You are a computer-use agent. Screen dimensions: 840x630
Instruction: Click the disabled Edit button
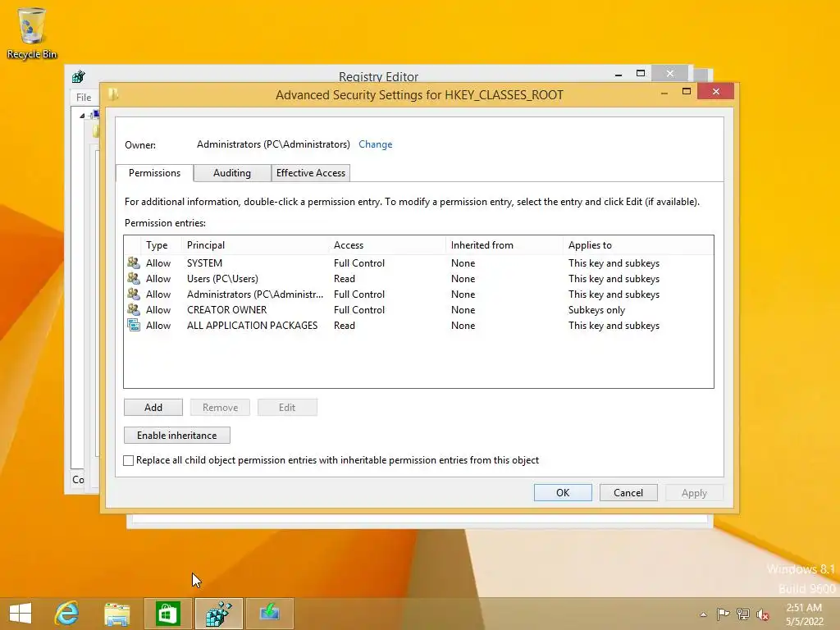[x=287, y=407]
